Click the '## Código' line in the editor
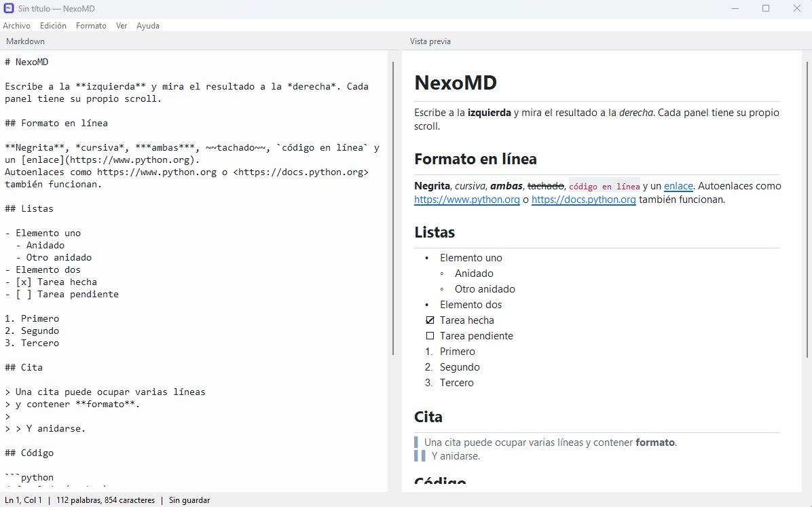This screenshot has width=812, height=507. click(29, 453)
